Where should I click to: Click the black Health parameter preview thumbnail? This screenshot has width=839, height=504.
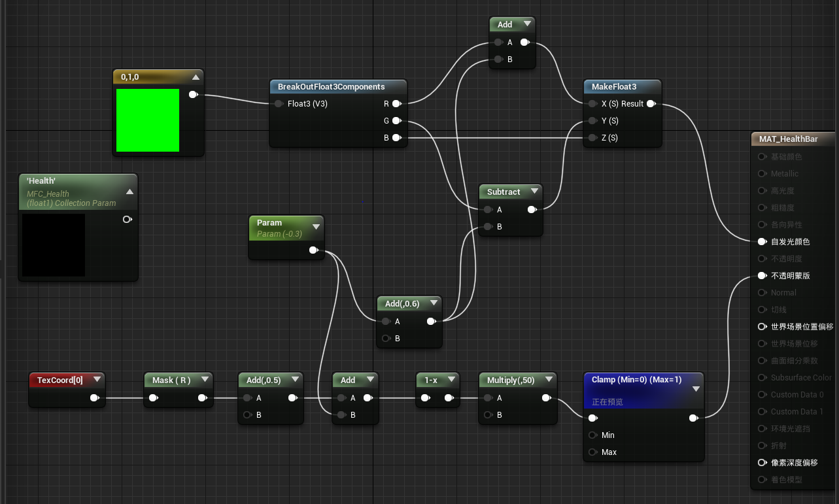click(x=54, y=244)
